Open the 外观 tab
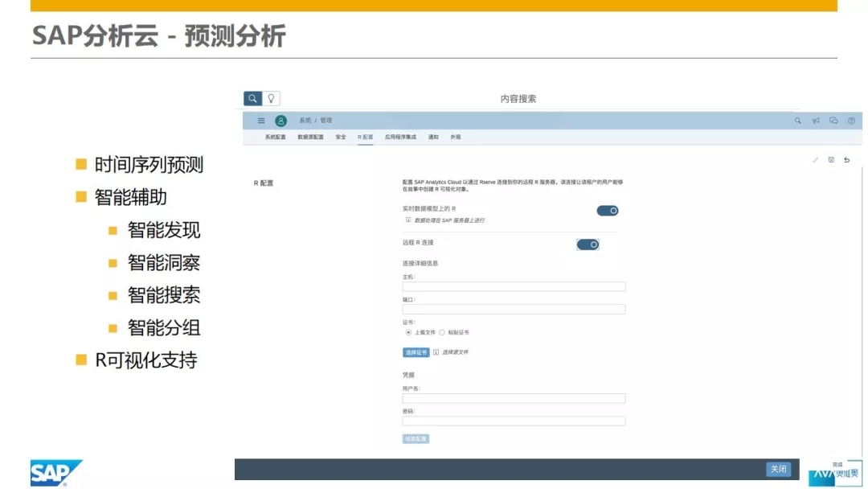 (455, 138)
